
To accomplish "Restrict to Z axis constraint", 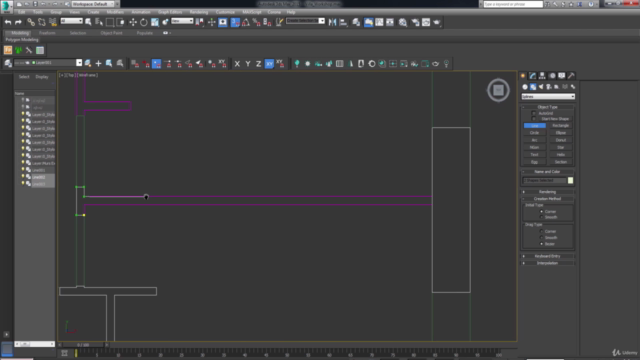I will (258, 64).
